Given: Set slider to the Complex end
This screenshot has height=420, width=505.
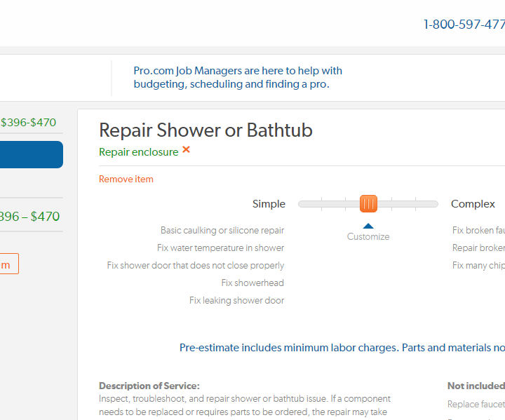Looking at the screenshot, I should (x=436, y=204).
